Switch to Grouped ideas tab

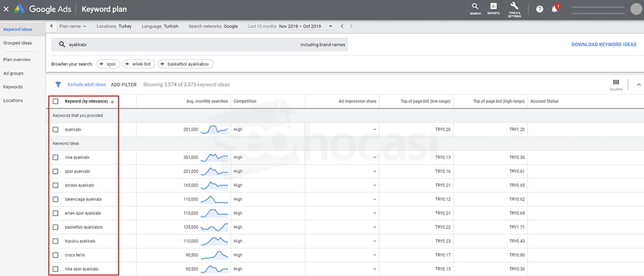(17, 43)
